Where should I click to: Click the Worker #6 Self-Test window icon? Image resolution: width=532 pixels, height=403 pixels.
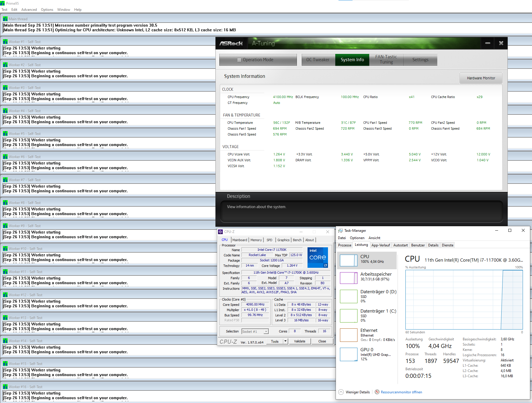[5, 157]
